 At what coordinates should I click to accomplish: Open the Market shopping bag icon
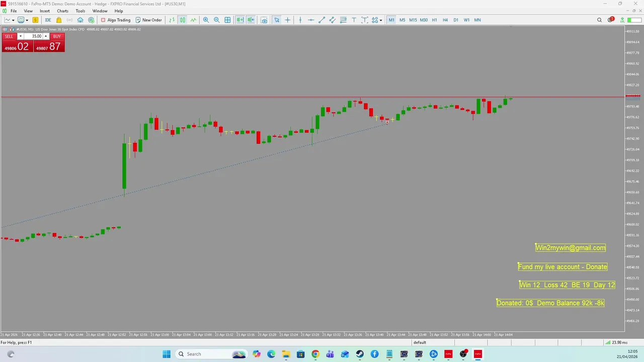[x=59, y=20]
